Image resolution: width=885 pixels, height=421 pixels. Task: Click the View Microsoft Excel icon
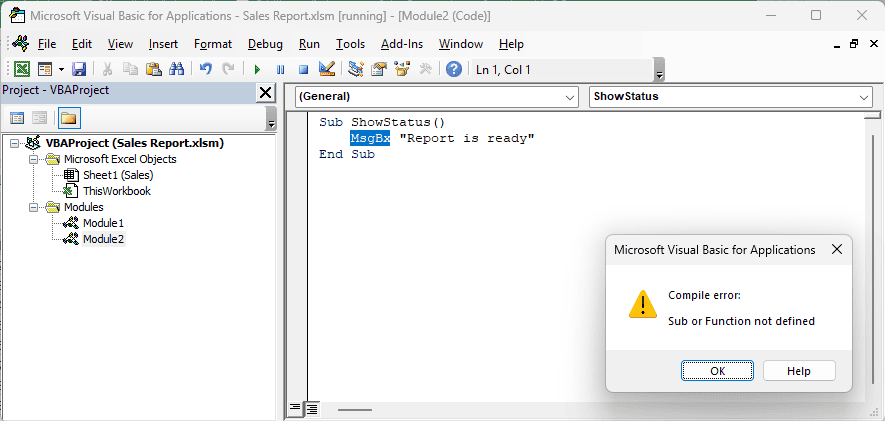point(21,69)
